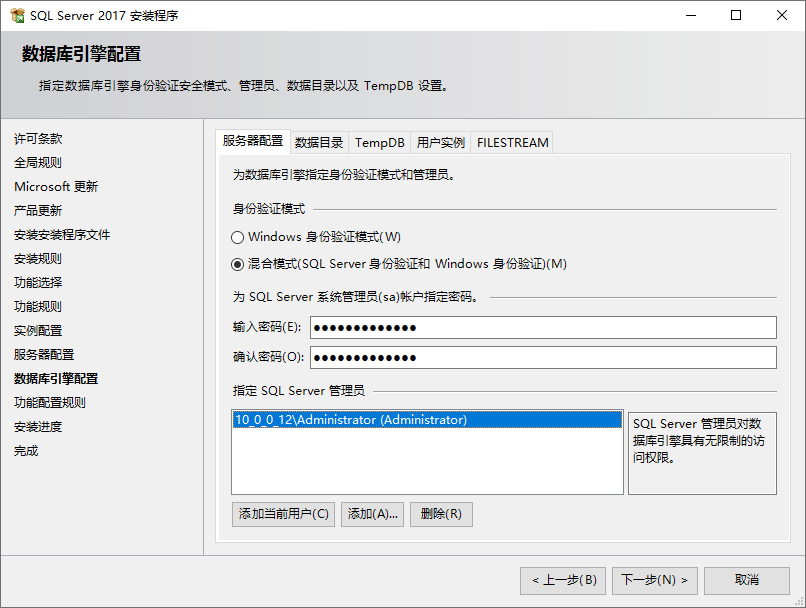This screenshot has width=806, height=608.
Task: Close the SQL Server setup window
Action: [x=782, y=16]
